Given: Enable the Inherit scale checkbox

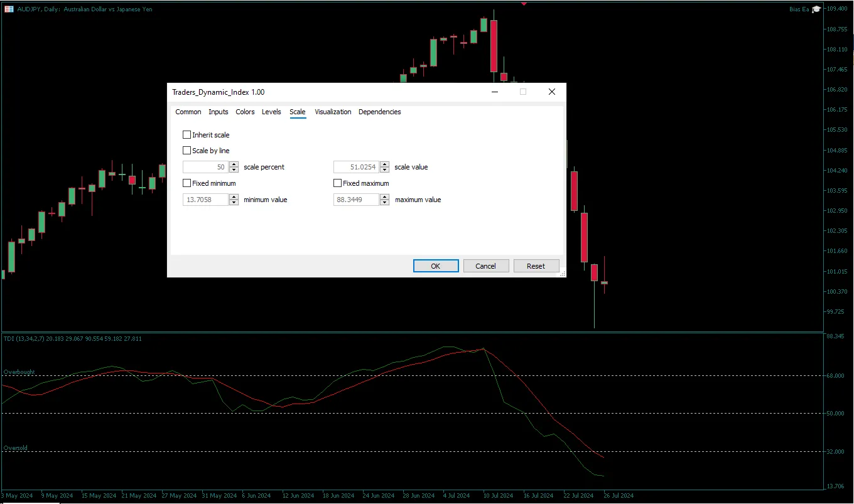Looking at the screenshot, I should (x=187, y=135).
